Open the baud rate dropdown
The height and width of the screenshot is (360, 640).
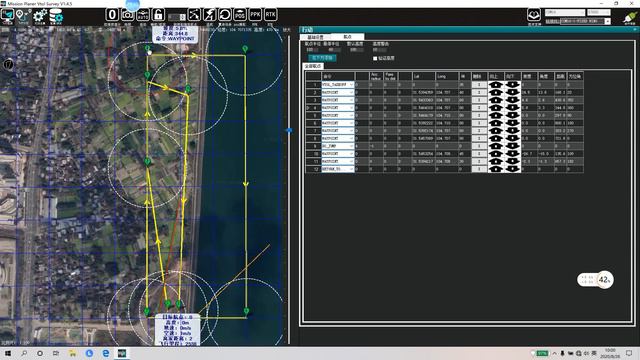(599, 13)
